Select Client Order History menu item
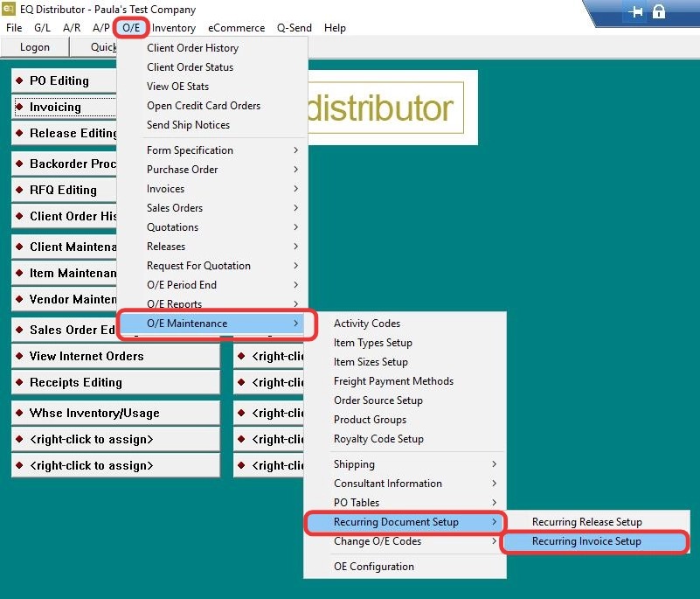 tap(212, 48)
